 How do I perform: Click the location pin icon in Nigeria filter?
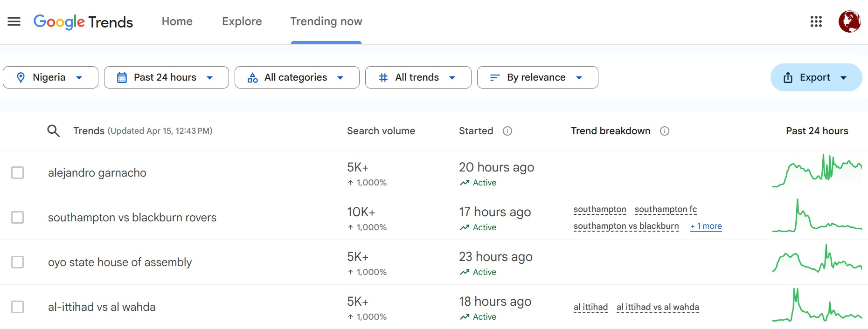[21, 77]
